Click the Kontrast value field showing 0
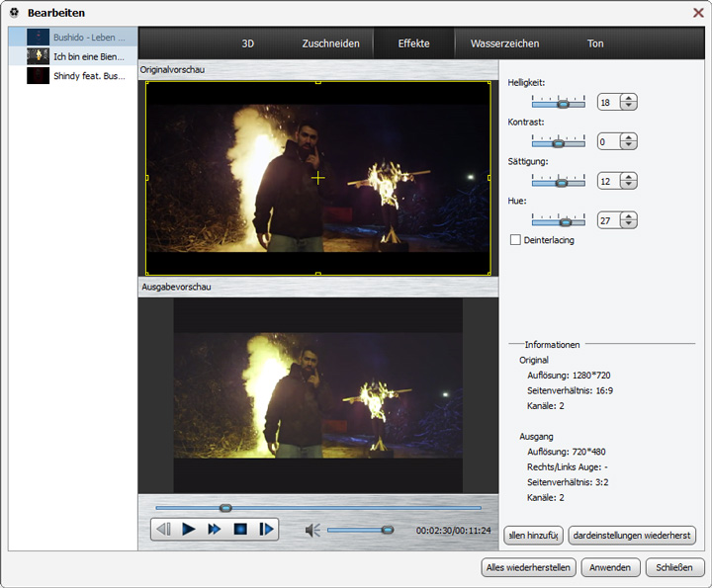 tap(609, 141)
